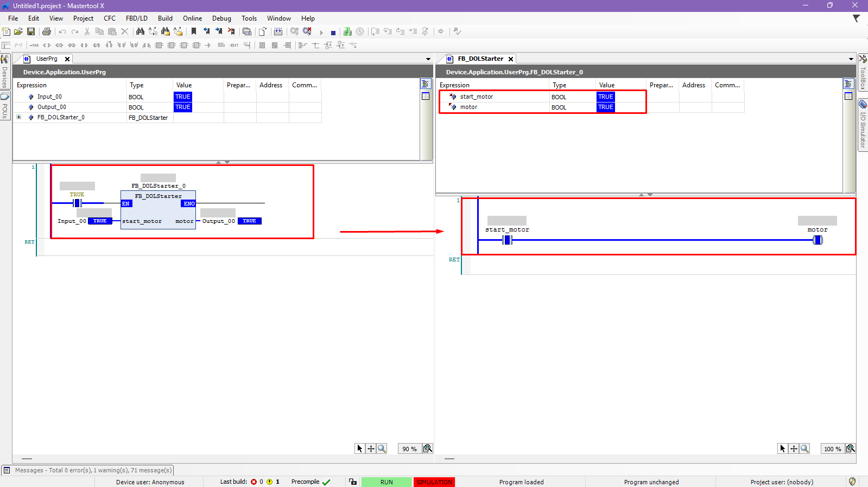Toggle start_motor value cell in right pane
Screen dimensions: 868x487
[605, 97]
